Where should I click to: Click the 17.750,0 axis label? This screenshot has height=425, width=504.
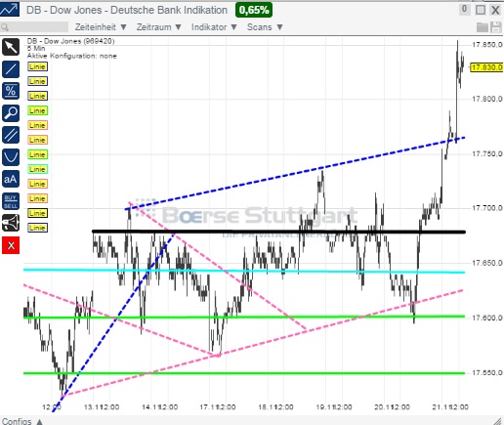(x=487, y=153)
